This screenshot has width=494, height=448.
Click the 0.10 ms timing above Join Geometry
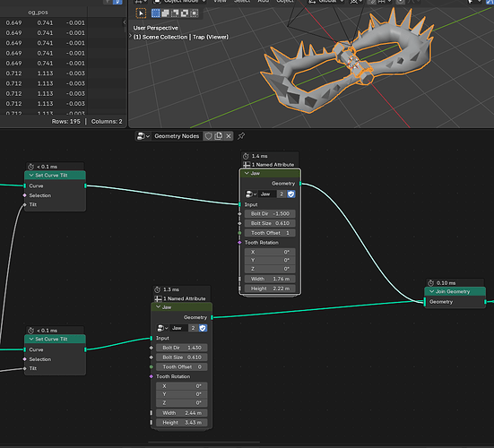pyautogui.click(x=446, y=283)
